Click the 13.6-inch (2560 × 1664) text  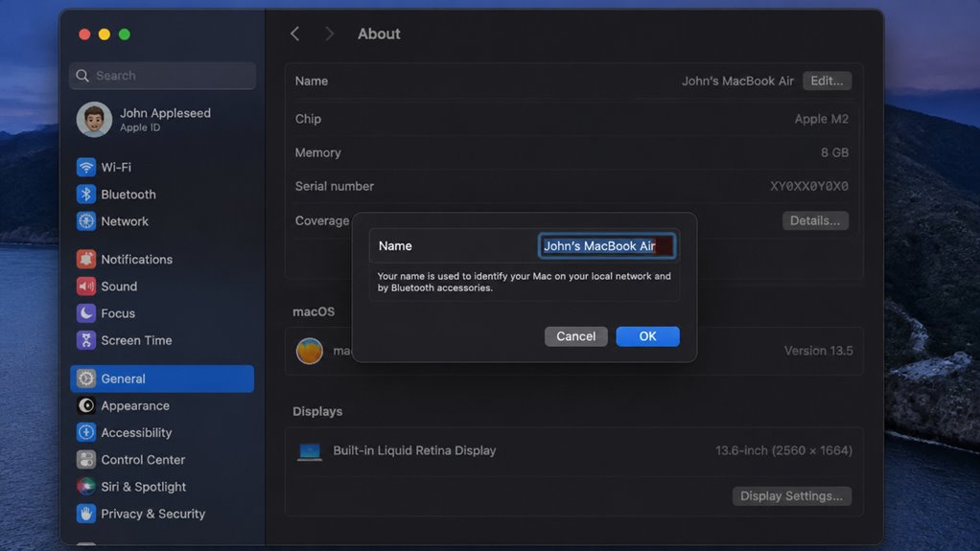tap(783, 450)
